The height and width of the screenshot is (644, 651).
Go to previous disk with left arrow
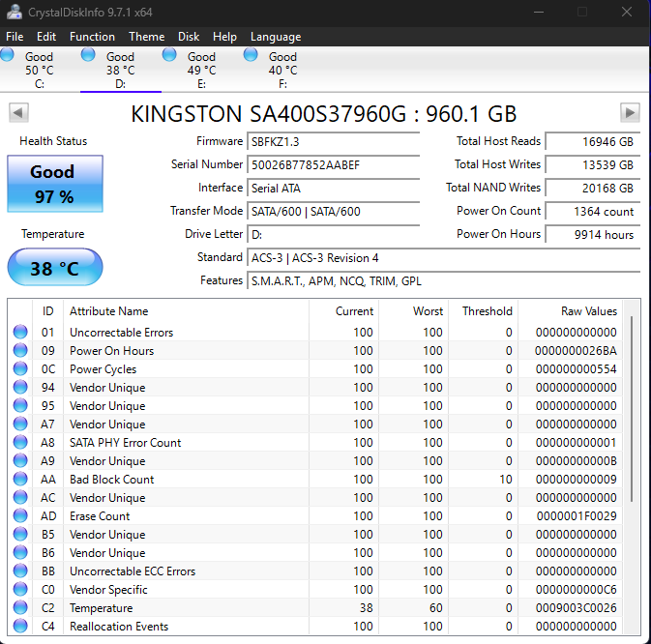pyautogui.click(x=18, y=112)
